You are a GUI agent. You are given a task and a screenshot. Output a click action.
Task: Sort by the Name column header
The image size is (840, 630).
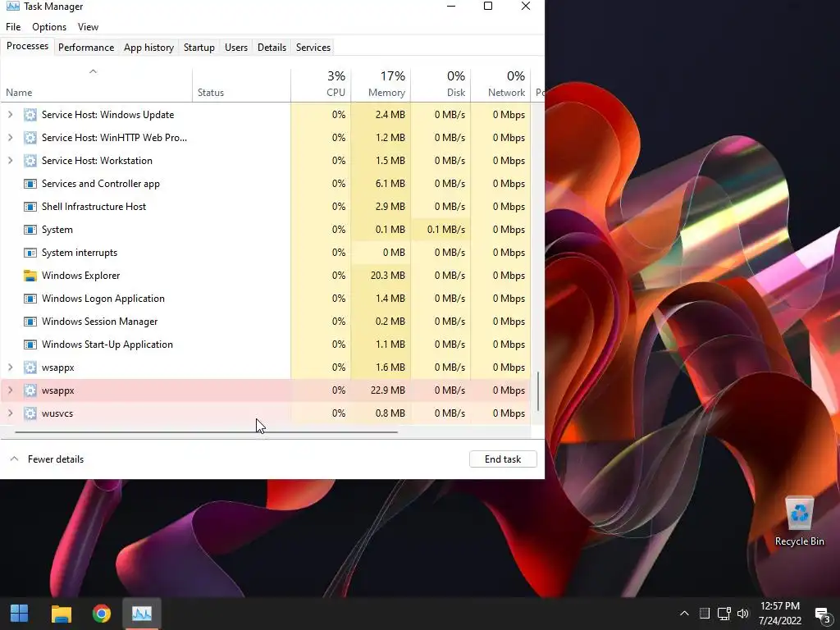click(x=97, y=85)
